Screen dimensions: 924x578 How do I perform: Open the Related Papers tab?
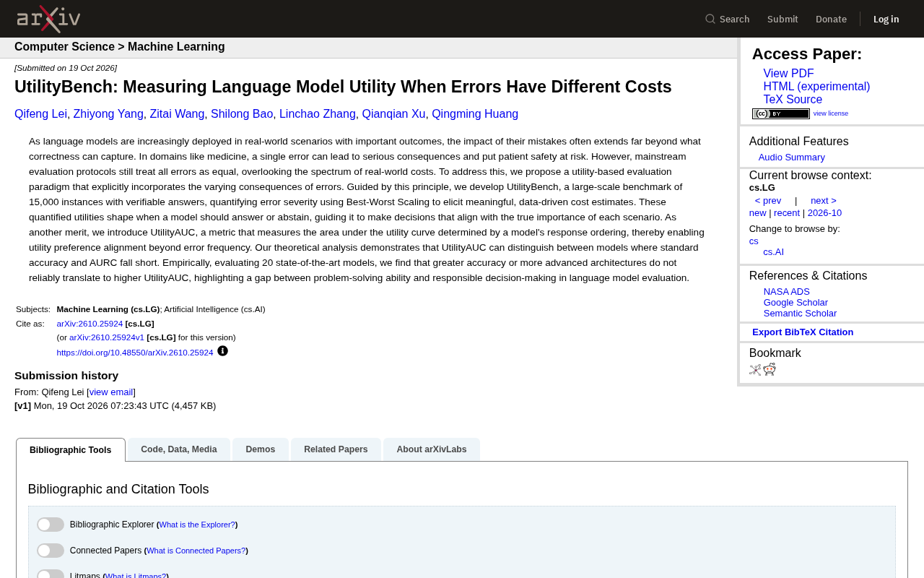(336, 449)
